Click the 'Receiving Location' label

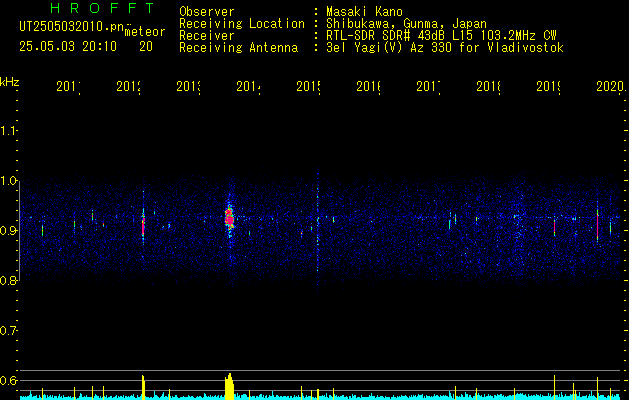tap(242, 24)
